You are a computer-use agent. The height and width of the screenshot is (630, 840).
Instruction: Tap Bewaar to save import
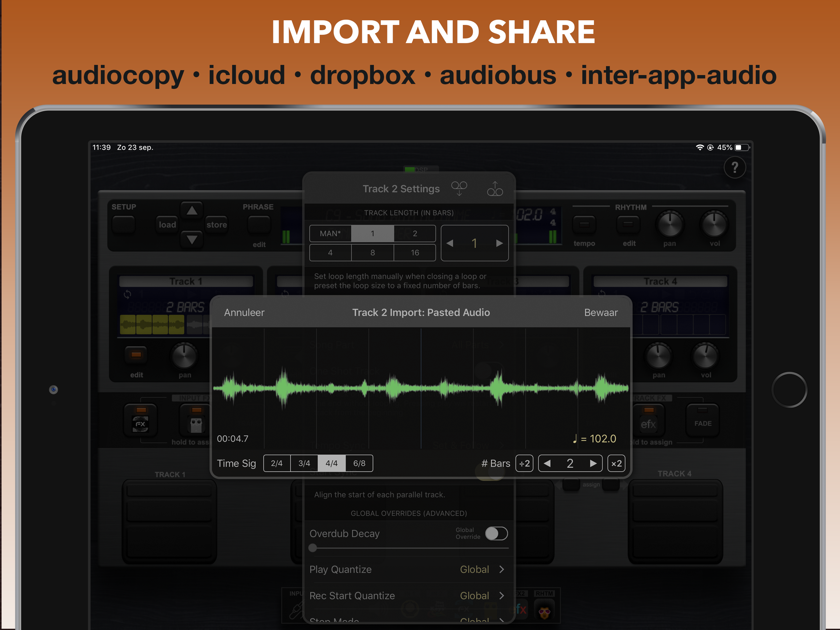point(600,312)
